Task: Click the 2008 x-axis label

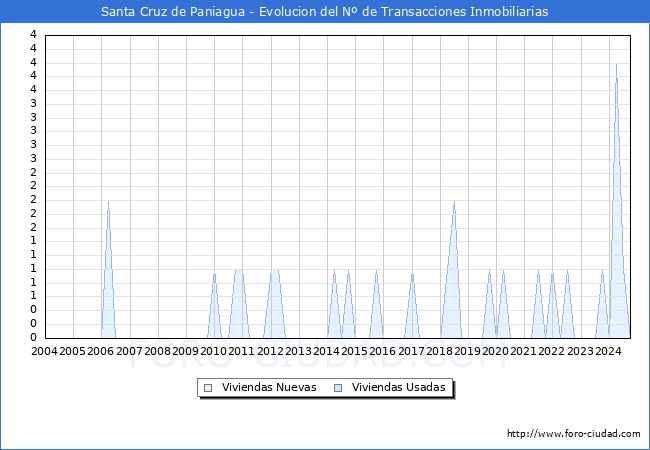Action: [158, 351]
